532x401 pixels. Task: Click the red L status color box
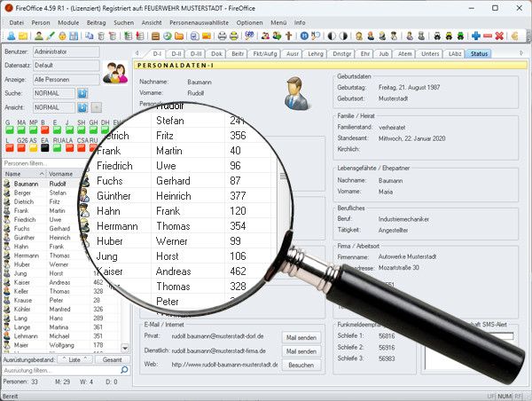coord(8,148)
